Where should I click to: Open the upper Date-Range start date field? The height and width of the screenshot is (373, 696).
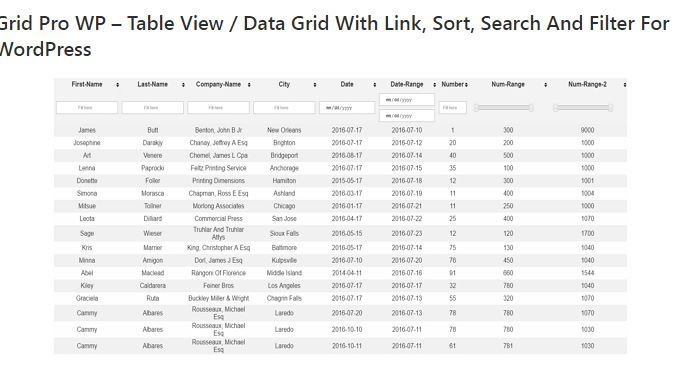point(407,100)
